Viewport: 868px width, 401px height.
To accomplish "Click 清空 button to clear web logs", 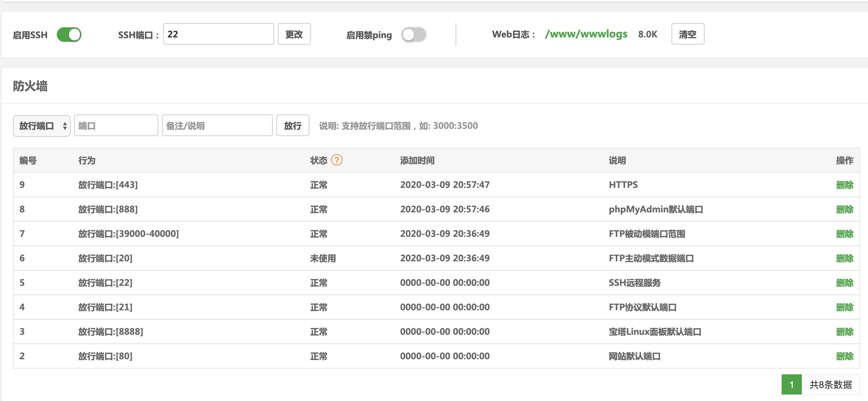I will pos(687,34).
